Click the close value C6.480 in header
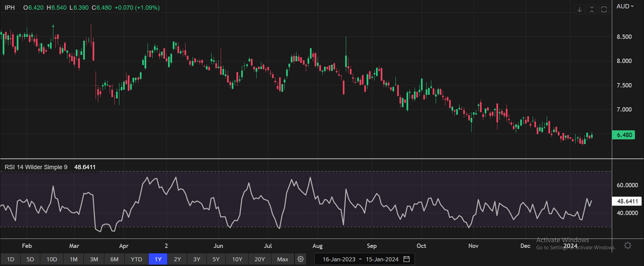Screen dimensions: 644x266 pos(101,8)
